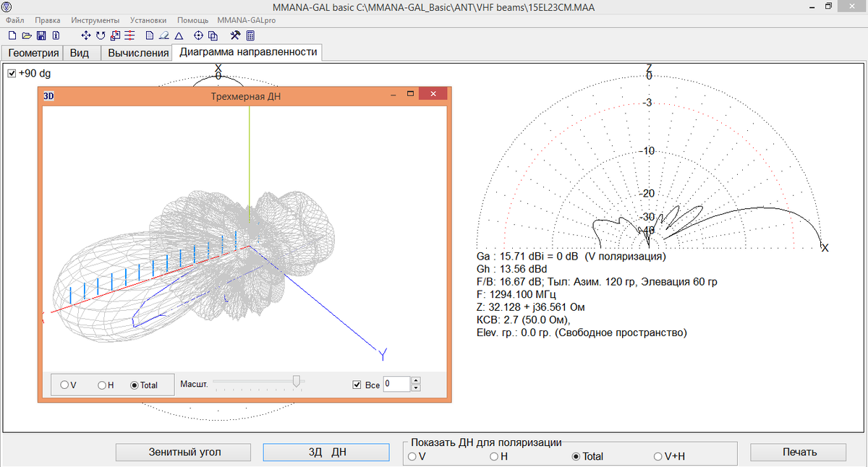Click the F/B: 16.67 dB text line
The image size is (868, 467).
[597, 281]
